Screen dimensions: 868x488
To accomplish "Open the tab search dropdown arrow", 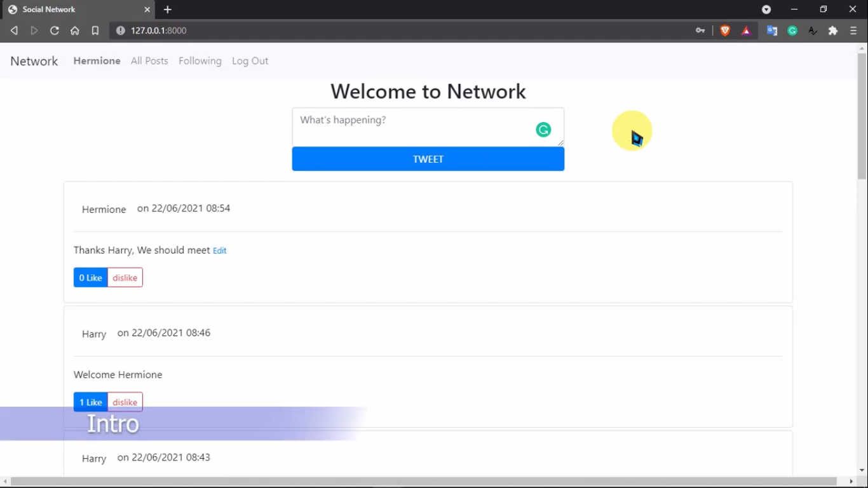I will [766, 10].
